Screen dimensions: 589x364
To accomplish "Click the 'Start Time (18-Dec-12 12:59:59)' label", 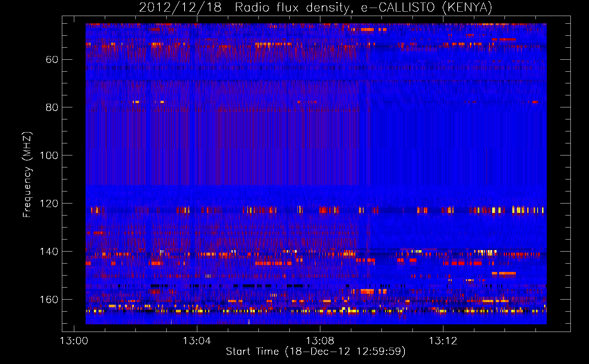I will pos(316,352).
